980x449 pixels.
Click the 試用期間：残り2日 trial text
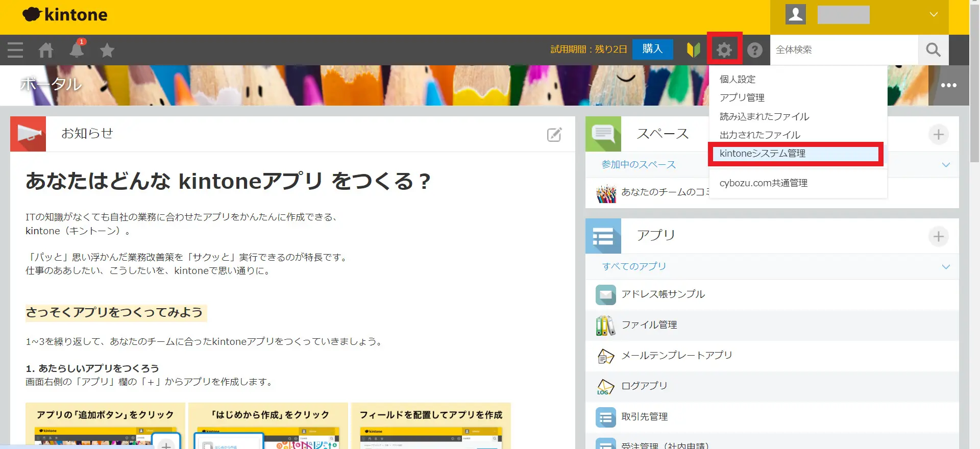click(589, 49)
